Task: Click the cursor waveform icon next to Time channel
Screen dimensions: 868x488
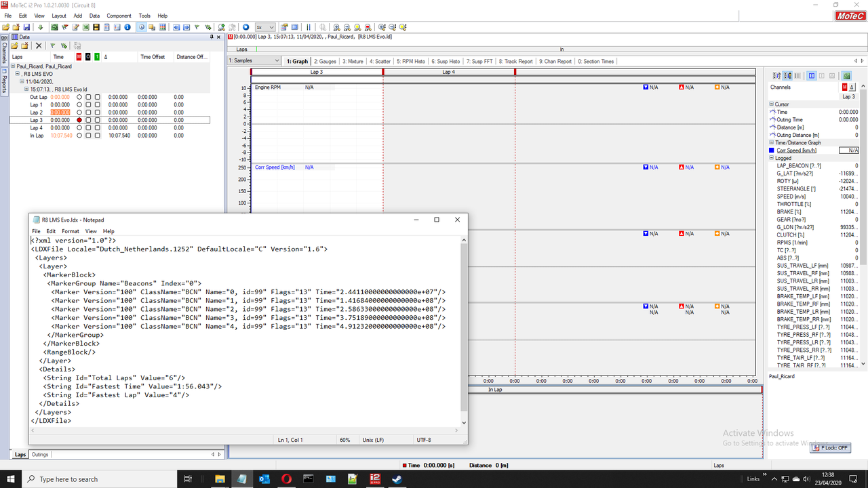Action: 774,111
